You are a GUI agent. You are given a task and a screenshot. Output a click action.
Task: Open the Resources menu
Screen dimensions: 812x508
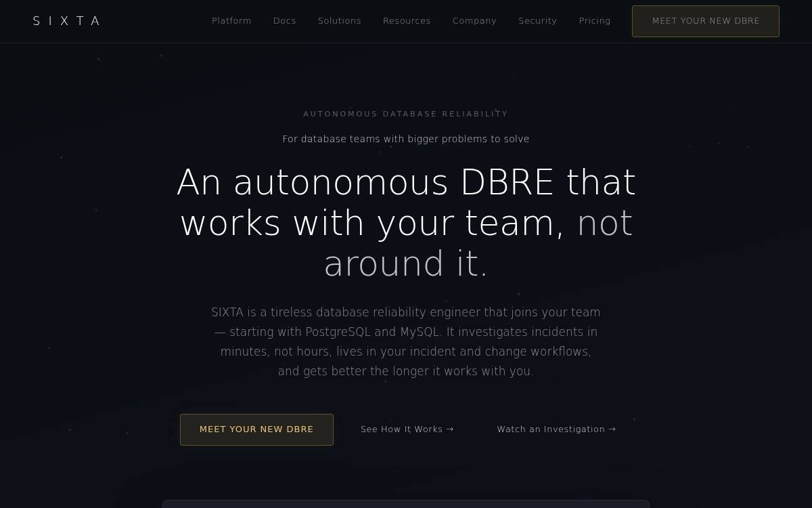[x=407, y=21]
